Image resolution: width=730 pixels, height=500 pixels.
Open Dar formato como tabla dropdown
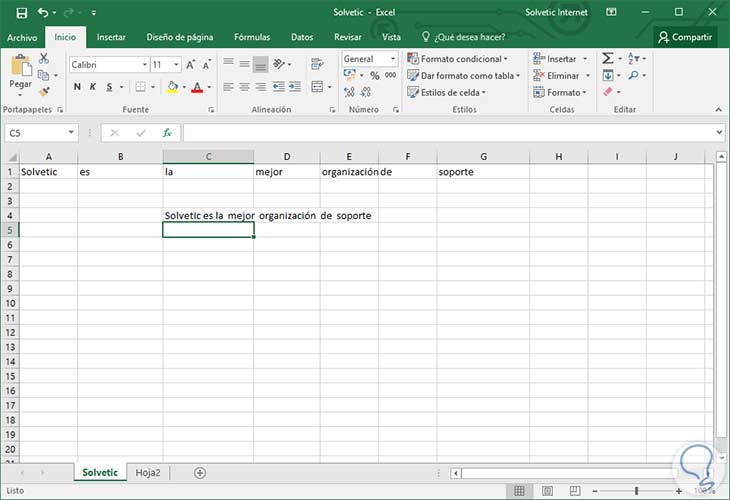pyautogui.click(x=463, y=75)
